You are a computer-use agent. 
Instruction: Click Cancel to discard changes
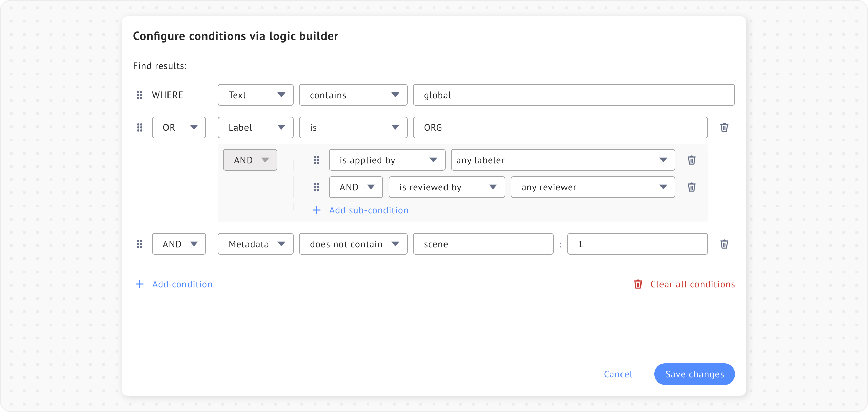(618, 374)
